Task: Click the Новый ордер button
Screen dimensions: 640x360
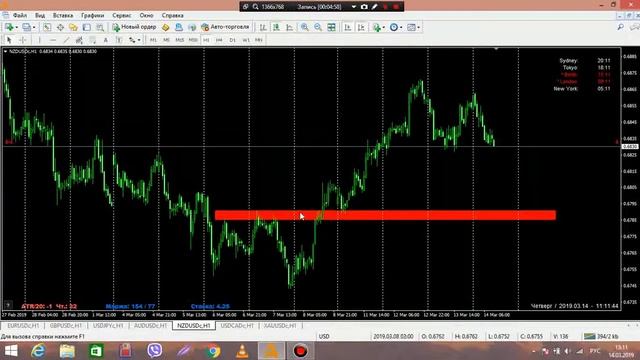Action: [x=134, y=27]
